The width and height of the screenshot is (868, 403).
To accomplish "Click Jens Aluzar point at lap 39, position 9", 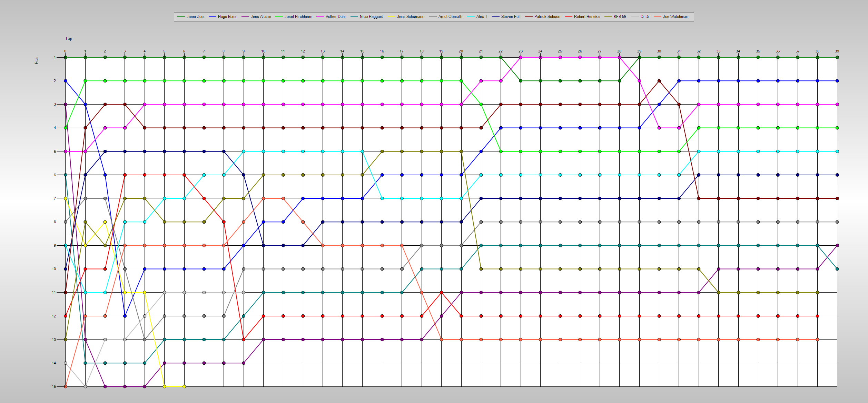I will click(x=837, y=245).
